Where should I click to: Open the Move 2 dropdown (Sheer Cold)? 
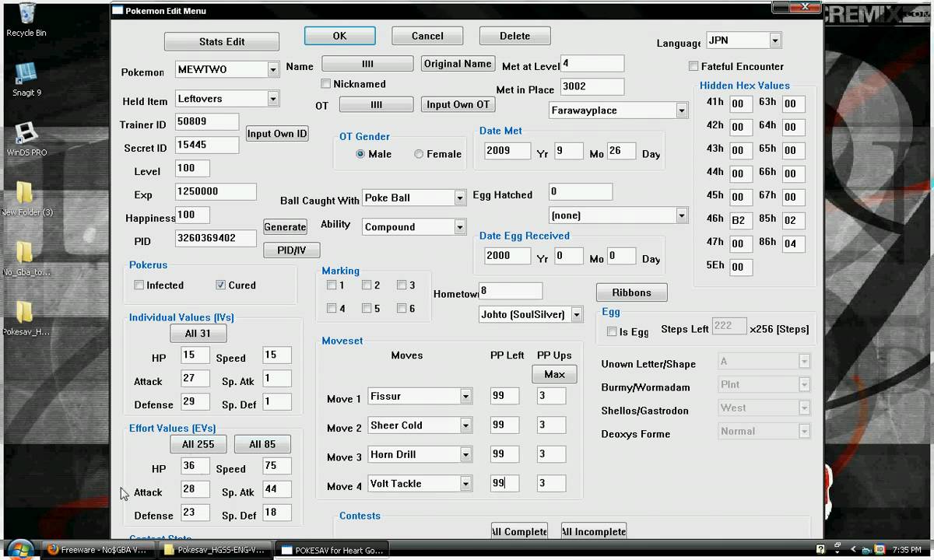point(465,425)
